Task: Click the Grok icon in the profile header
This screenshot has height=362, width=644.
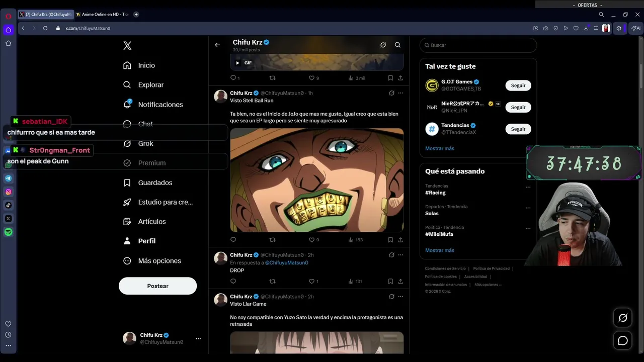Action: pyautogui.click(x=383, y=45)
